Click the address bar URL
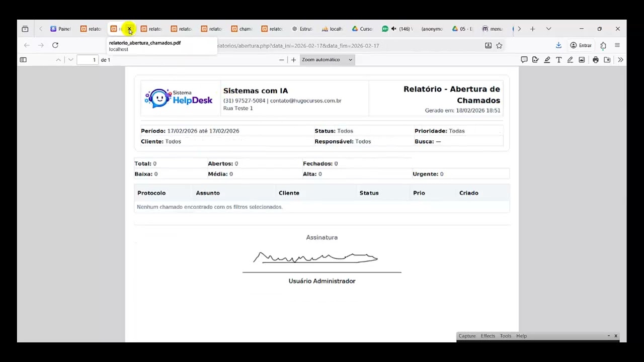Image resolution: width=644 pixels, height=362 pixels. point(298,45)
